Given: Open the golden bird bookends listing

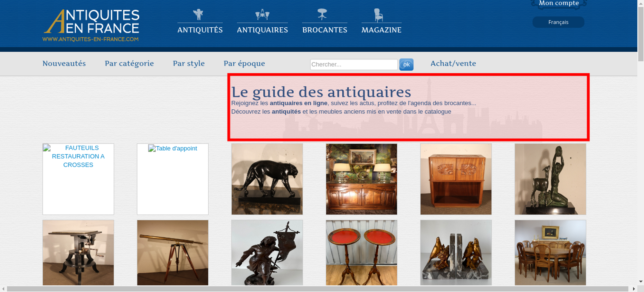Looking at the screenshot, I should click(456, 252).
